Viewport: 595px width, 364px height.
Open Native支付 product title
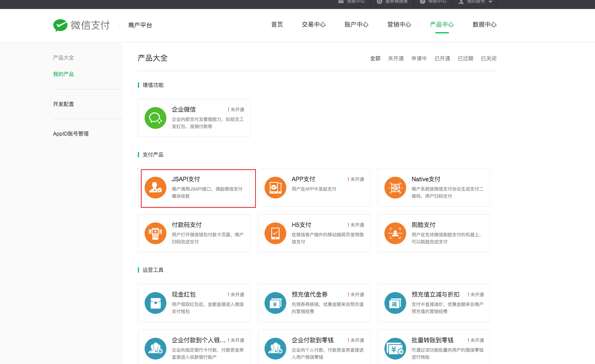click(x=426, y=179)
